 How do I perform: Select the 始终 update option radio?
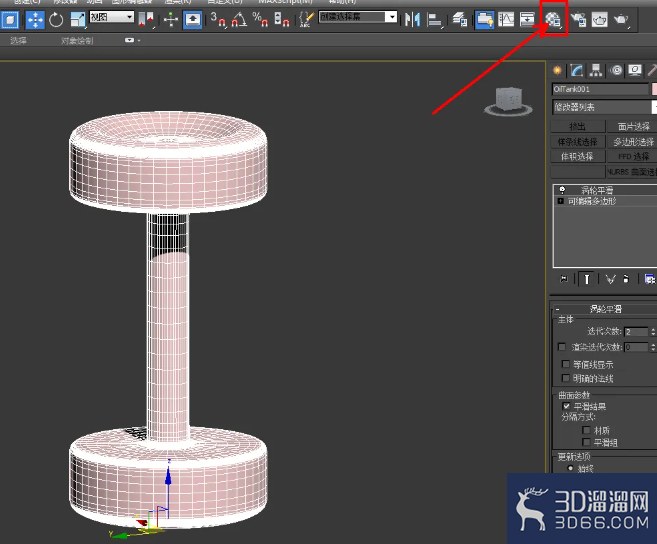(x=570, y=468)
